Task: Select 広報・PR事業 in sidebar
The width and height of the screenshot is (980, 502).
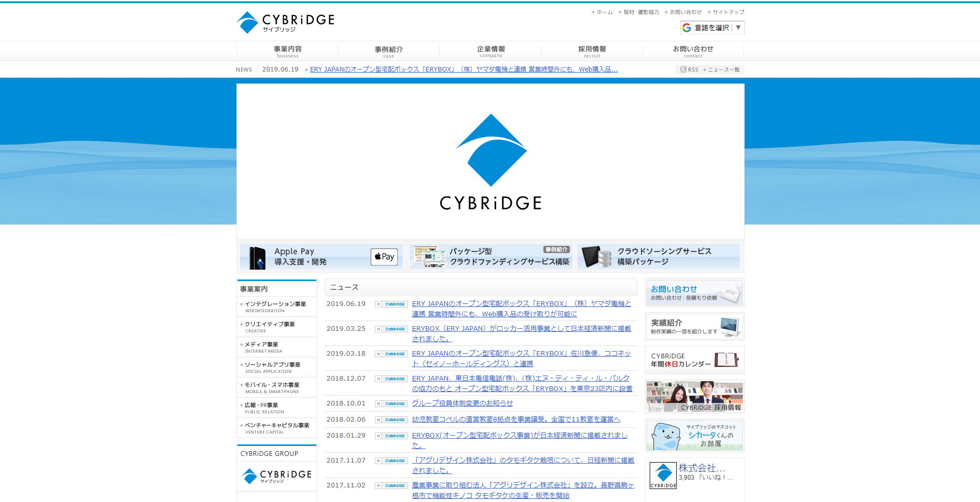Action: [x=276, y=408]
